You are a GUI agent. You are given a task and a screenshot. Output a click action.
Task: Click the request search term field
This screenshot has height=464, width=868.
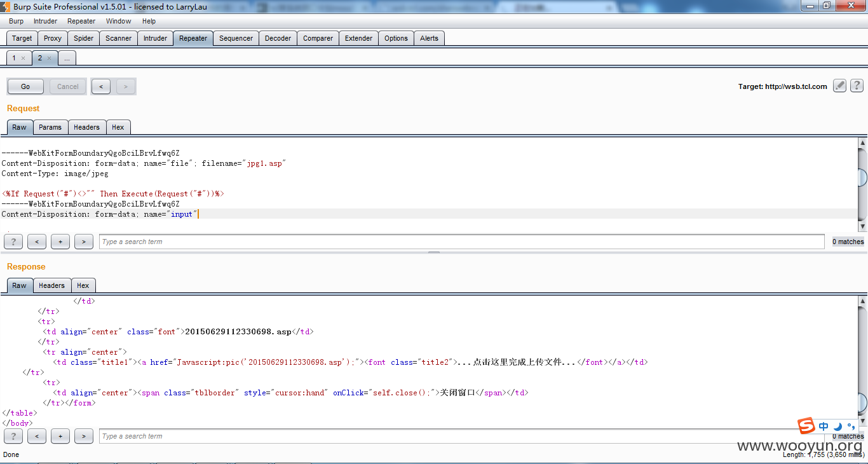pos(461,242)
